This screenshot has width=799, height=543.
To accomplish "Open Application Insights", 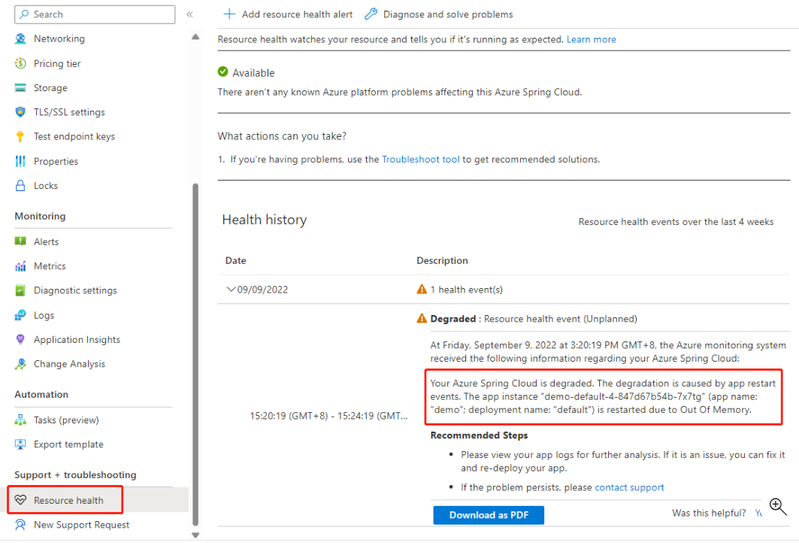I will 77,339.
